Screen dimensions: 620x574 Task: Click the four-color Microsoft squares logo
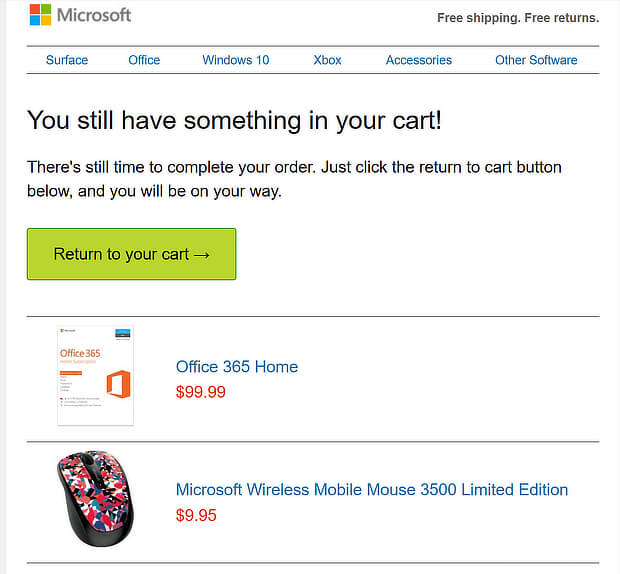(41, 15)
